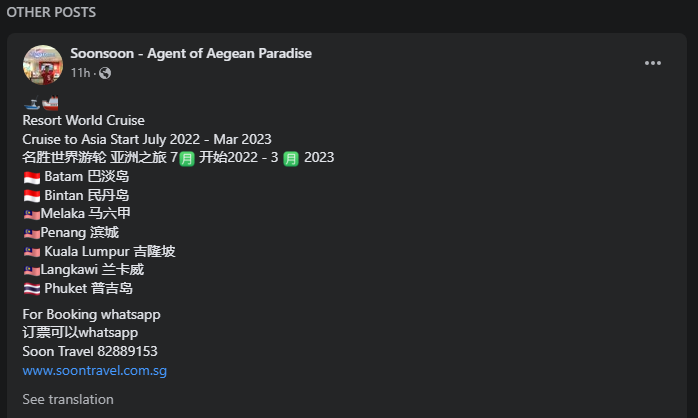Select the Malaysian flag before Melaka
This screenshot has width=698, height=418.
32,215
